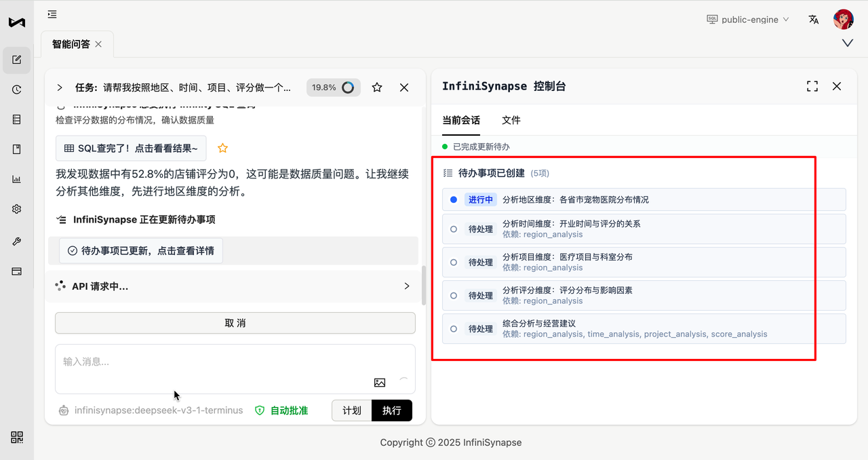Open the QR code icon
Viewport: 868px width, 460px height.
click(17, 438)
